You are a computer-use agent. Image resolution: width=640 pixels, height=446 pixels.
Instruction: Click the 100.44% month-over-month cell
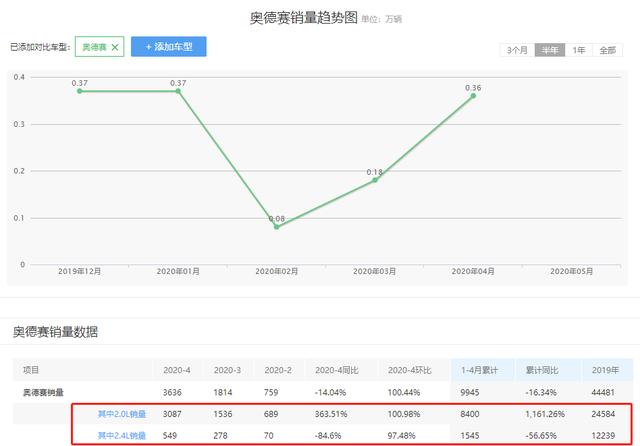pos(404,392)
